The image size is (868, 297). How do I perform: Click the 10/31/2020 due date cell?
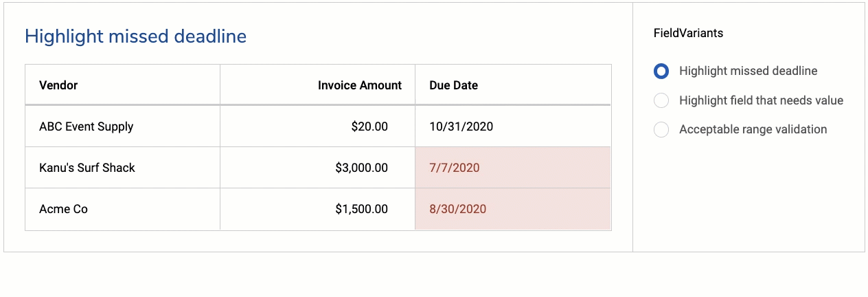point(461,126)
